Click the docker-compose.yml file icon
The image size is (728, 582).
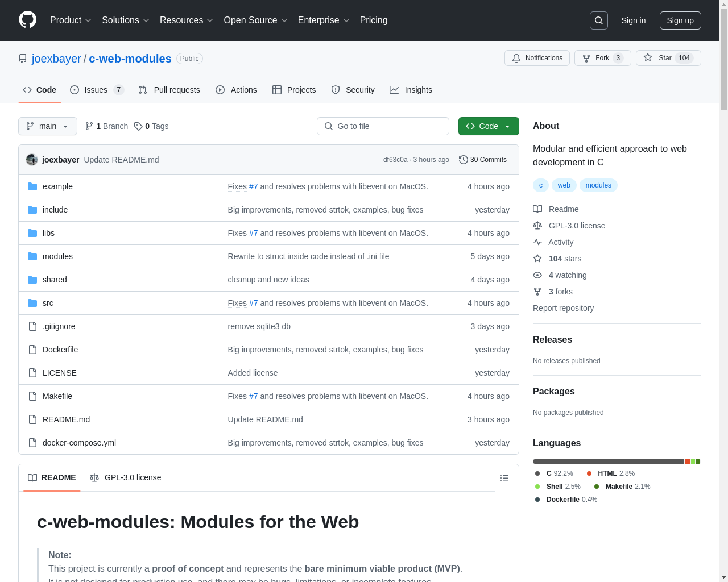point(32,443)
